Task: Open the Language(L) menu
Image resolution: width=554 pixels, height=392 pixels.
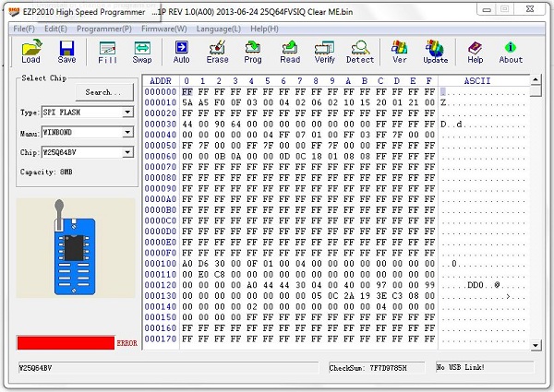Action: (x=219, y=29)
